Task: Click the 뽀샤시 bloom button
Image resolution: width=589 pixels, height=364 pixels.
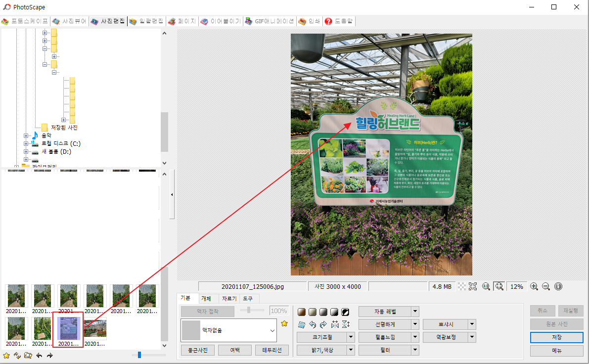Action: pos(446,324)
